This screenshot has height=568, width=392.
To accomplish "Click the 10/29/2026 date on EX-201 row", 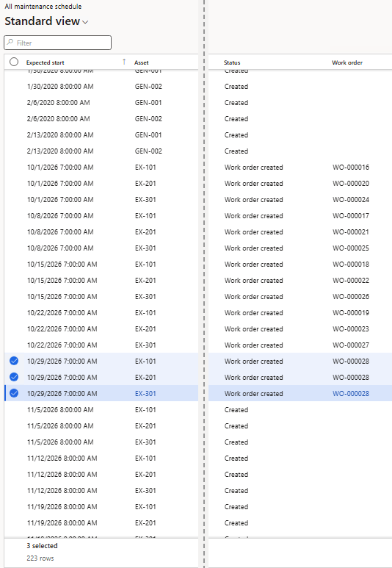I will [62, 377].
